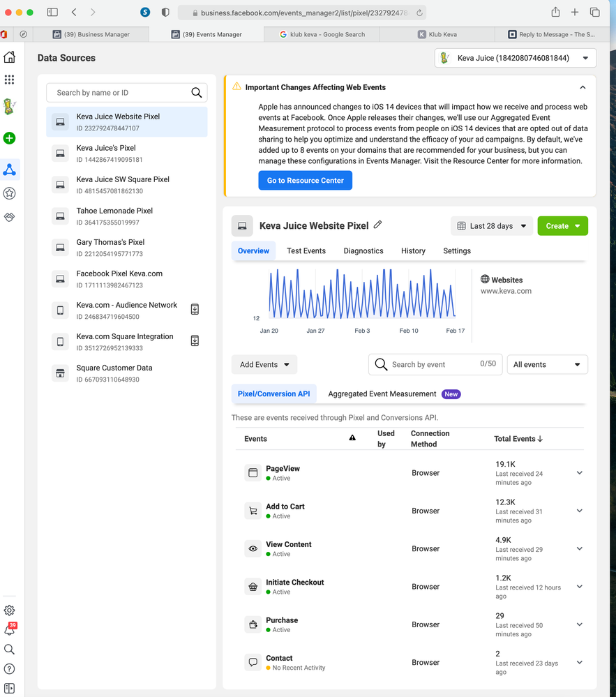The width and height of the screenshot is (616, 697).
Task: Open the Last 28 days date dropdown
Action: point(492,226)
